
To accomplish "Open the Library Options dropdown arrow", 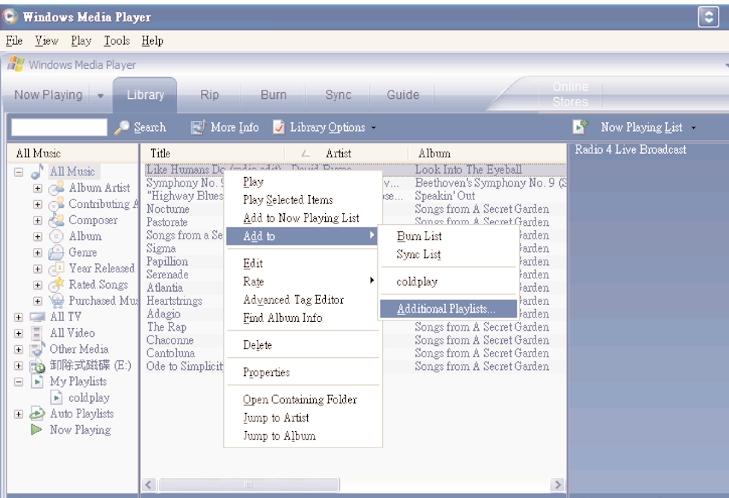I will point(373,127).
